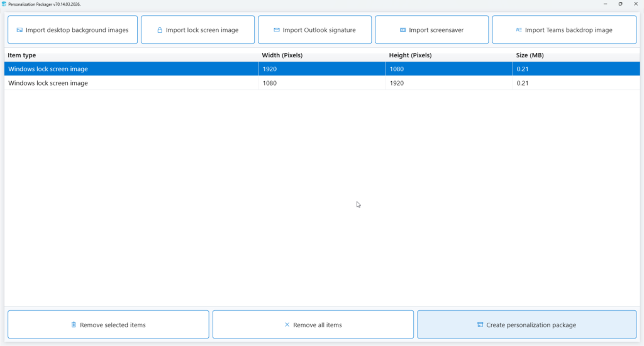
Task: Click the picture icon on Import desktop background images
Action: [x=19, y=30]
